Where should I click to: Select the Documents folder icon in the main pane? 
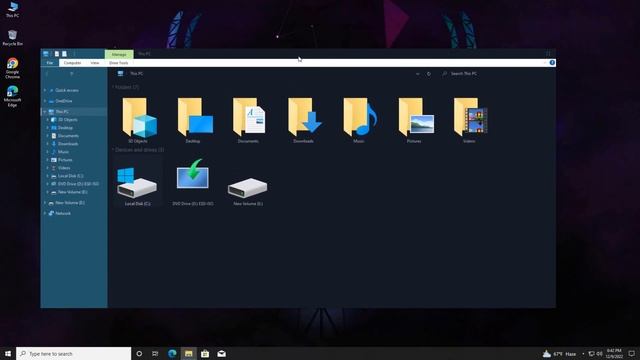(249, 118)
